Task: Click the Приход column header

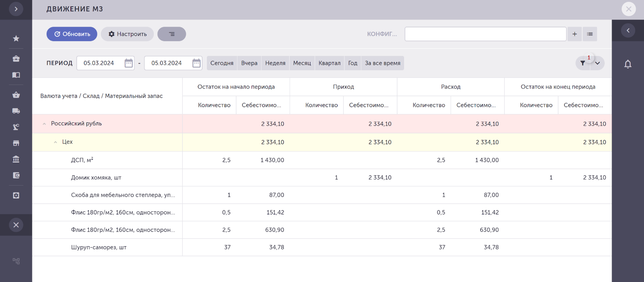Action: pos(343,87)
